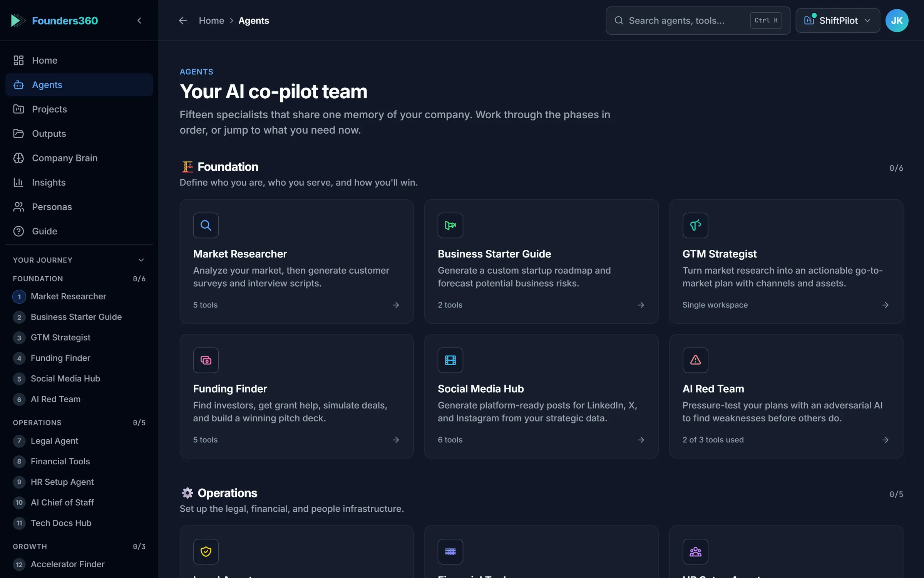Viewport: 924px width, 578px height.
Task: Click the Home breadcrumb link
Action: pos(211,20)
